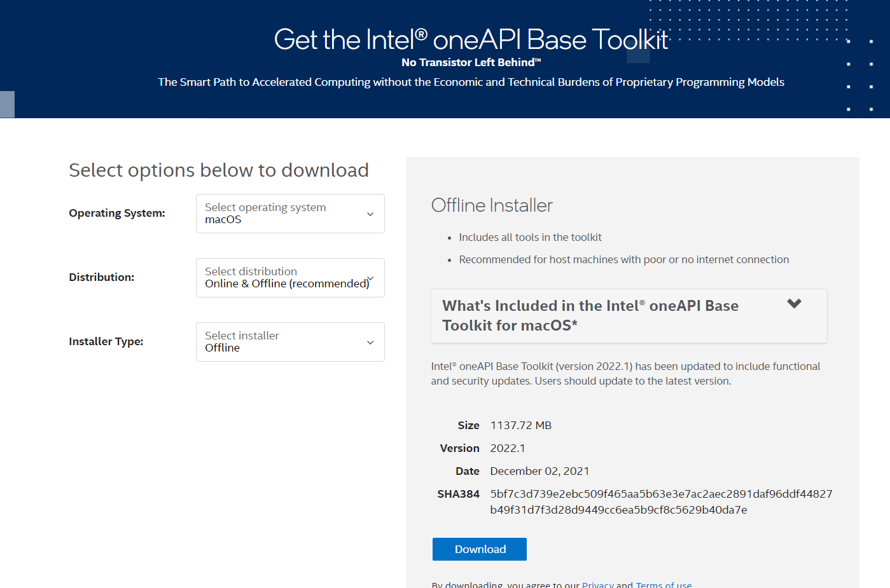Click the chevron arrow on the Operating System selector
Screen dimensions: 890x588
[x=370, y=214]
